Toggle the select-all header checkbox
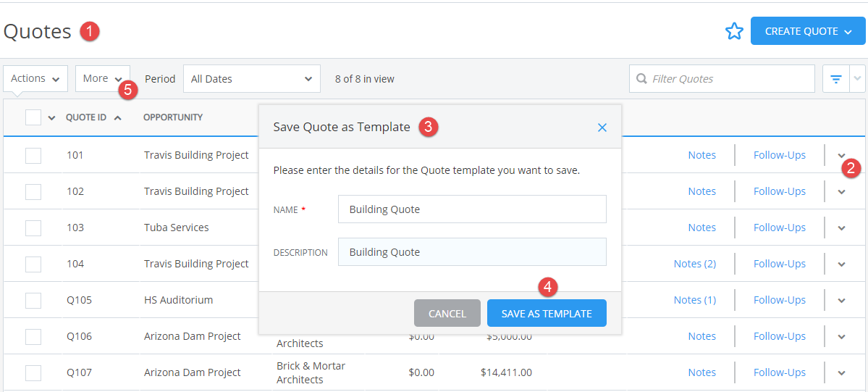868x392 pixels. [x=33, y=117]
